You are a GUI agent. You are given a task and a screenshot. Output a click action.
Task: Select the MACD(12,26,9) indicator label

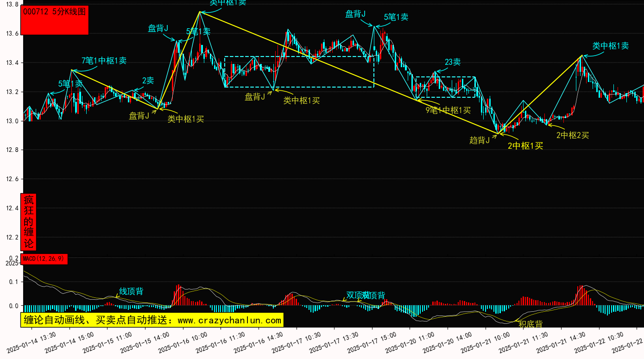coord(44,259)
